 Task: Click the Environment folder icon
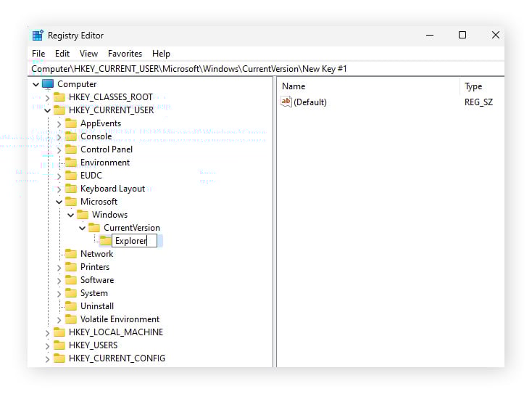(71, 163)
